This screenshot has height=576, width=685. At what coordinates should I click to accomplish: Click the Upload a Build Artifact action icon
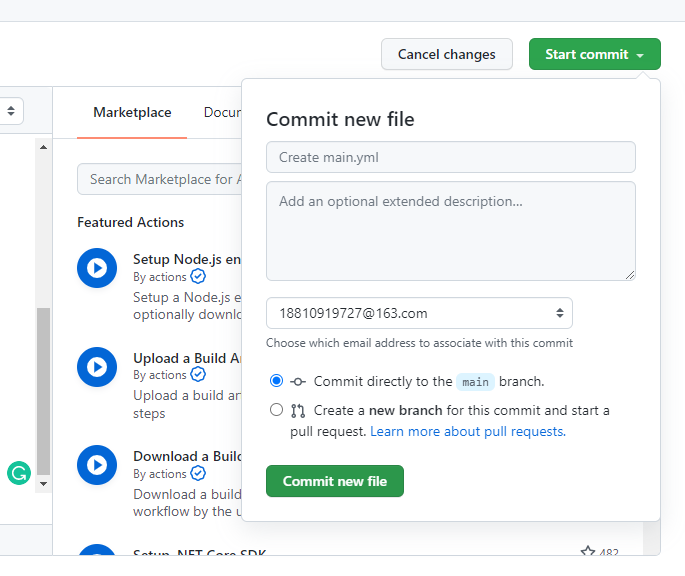click(x=97, y=367)
